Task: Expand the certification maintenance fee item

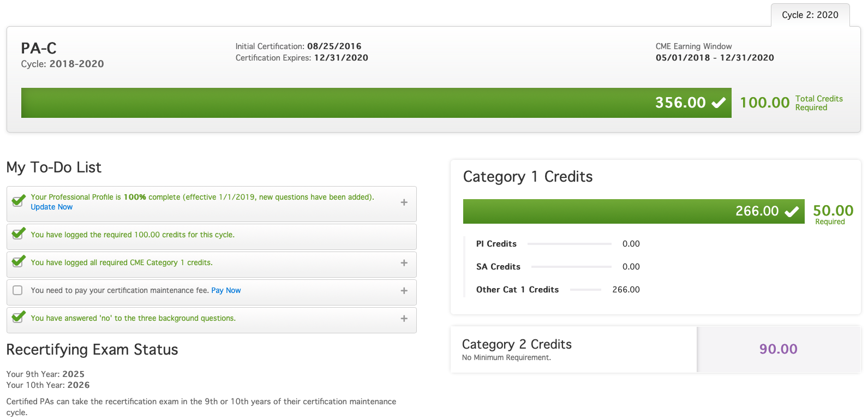Action: coord(404,291)
